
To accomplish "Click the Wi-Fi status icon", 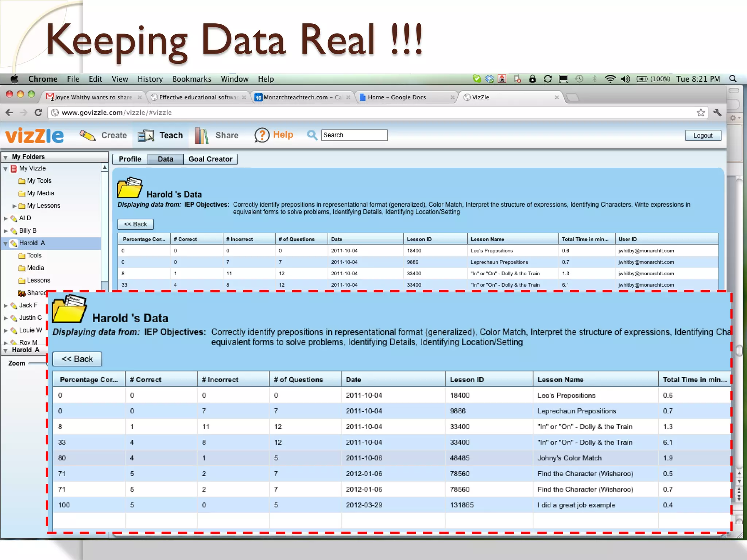I will 610,79.
